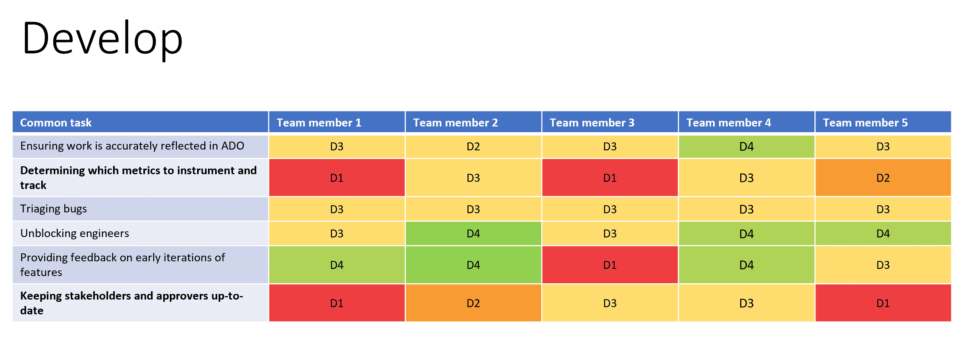Select the Team member 4 column header
Screen dimensions: 980x345
(746, 122)
